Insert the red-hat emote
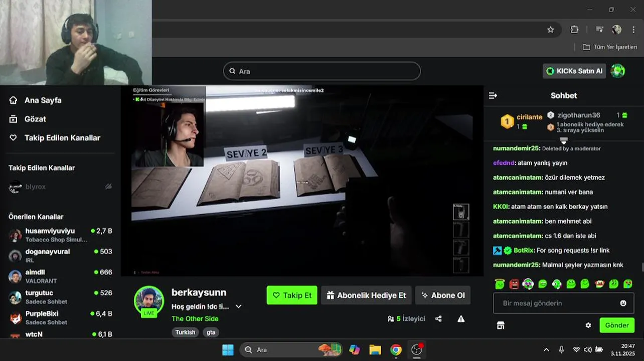Image resolution: width=644 pixels, height=361 pixels. (x=599, y=284)
